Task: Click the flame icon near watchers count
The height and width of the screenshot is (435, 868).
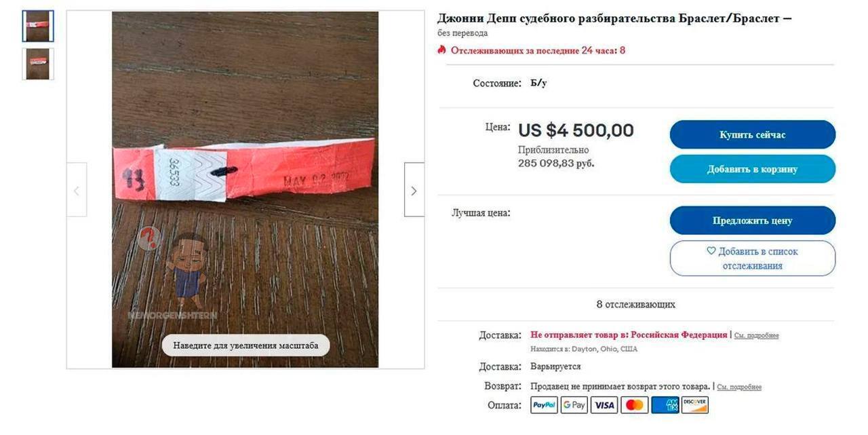Action: pos(441,50)
